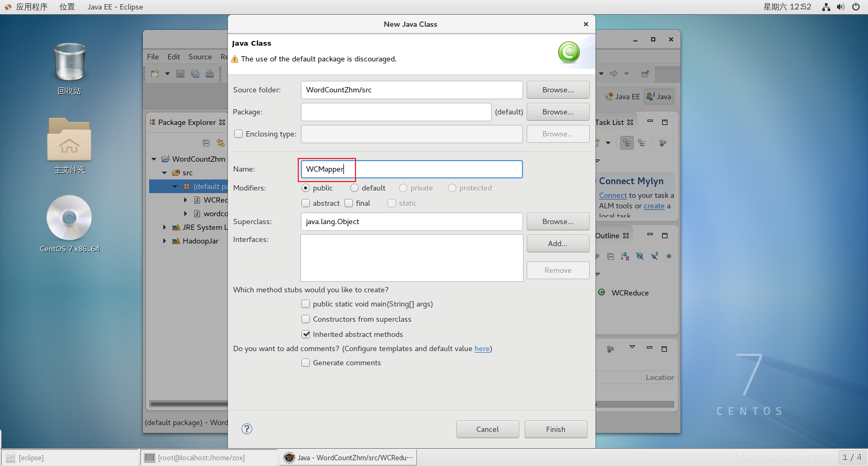Viewport: 868px width, 466px height.
Task: Enable Constructors from superclass checkbox
Action: [x=306, y=319]
